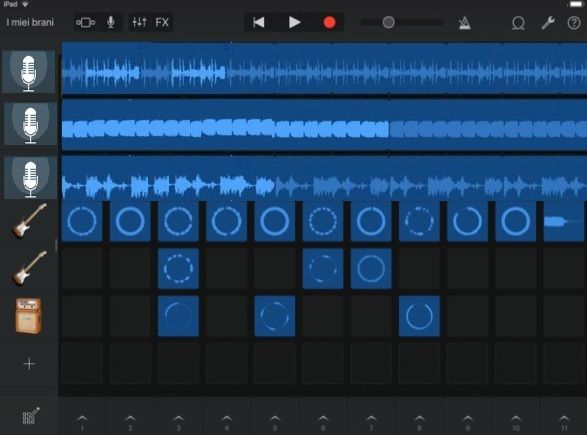Trigger the amp track loop cell in column 3

179,316
